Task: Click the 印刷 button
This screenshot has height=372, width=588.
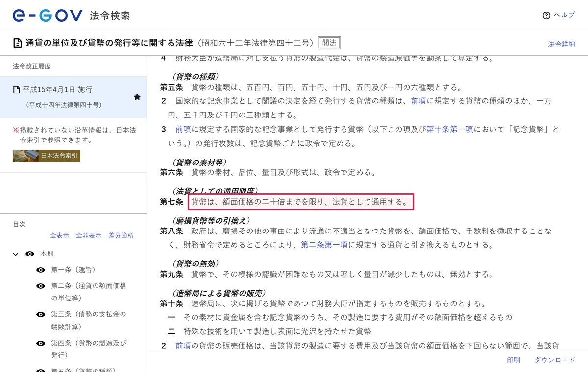Action: (514, 360)
